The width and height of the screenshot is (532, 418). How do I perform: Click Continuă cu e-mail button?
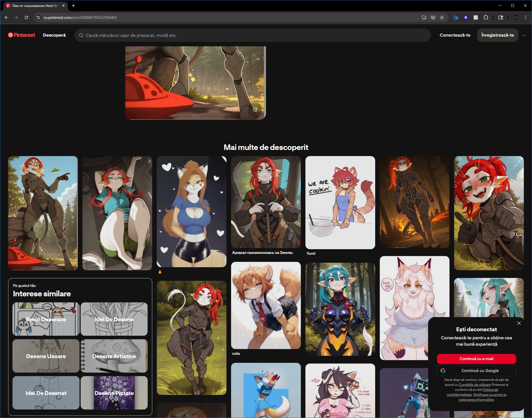coord(476,359)
